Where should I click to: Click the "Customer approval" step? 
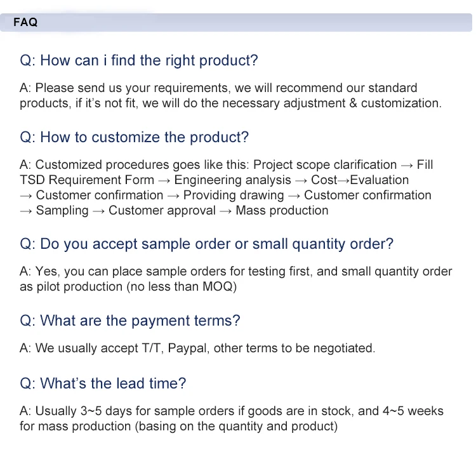coord(162,210)
